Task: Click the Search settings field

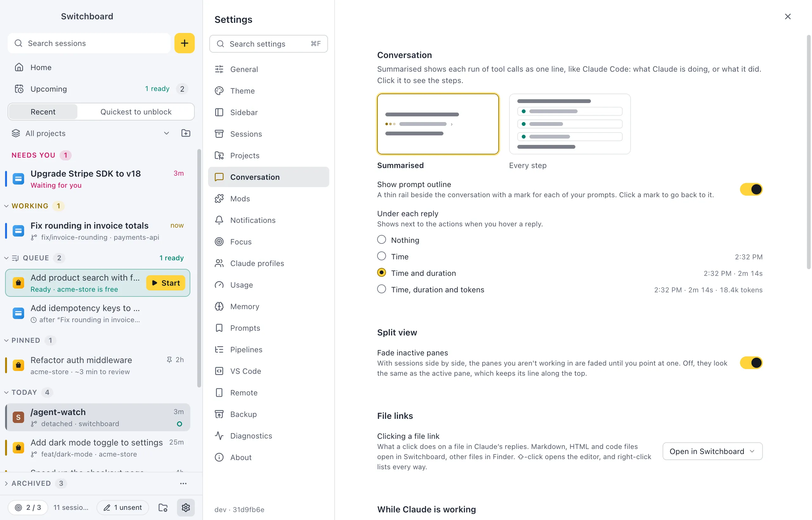Action: [269, 44]
